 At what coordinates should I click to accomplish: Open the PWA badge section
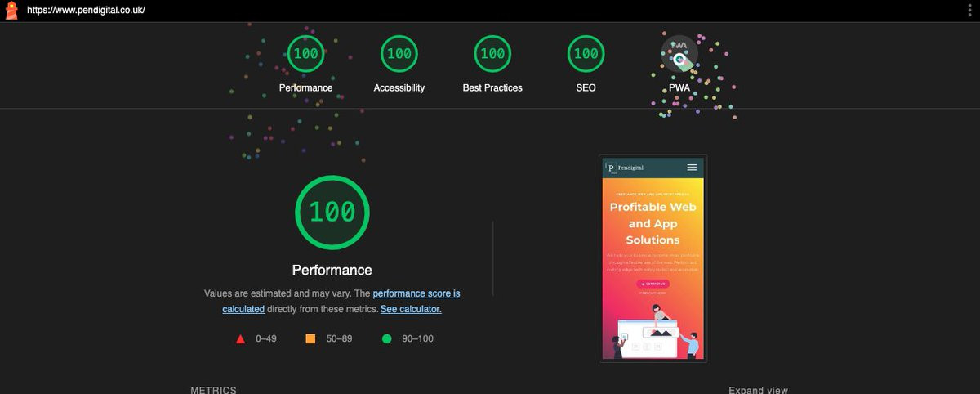[679, 65]
